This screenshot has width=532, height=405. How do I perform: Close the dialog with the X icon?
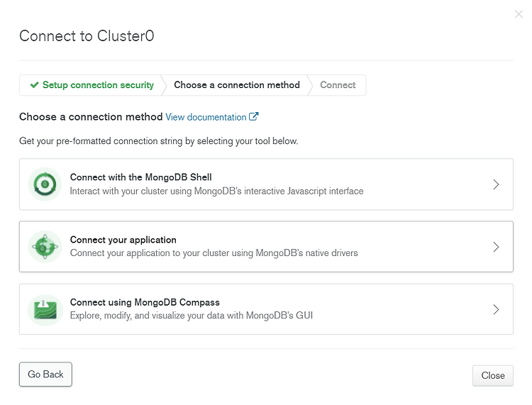pos(519,14)
